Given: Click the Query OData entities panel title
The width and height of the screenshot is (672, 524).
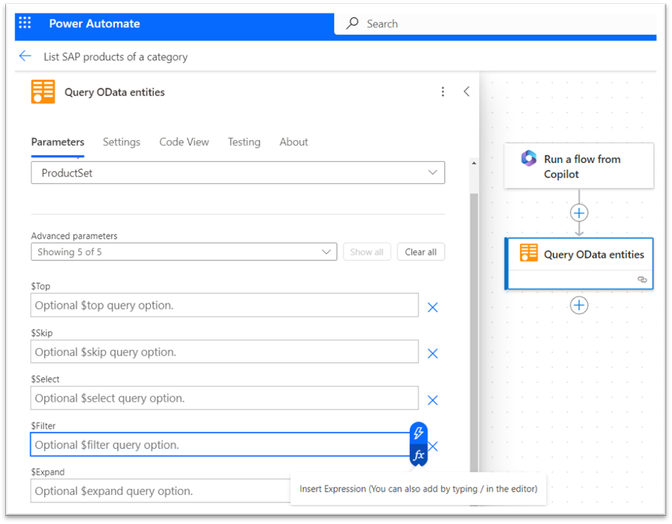Looking at the screenshot, I should point(114,92).
